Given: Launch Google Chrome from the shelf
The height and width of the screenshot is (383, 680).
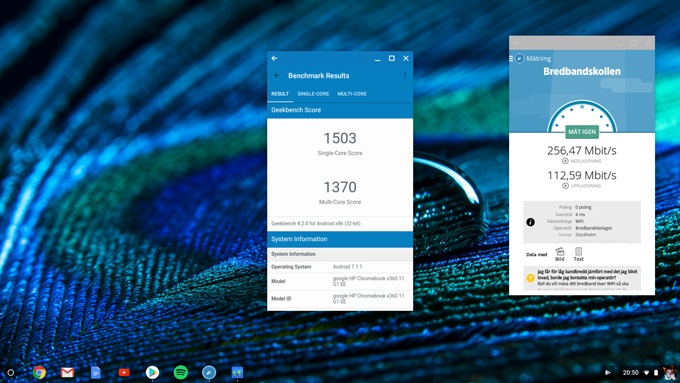Looking at the screenshot, I should point(39,372).
